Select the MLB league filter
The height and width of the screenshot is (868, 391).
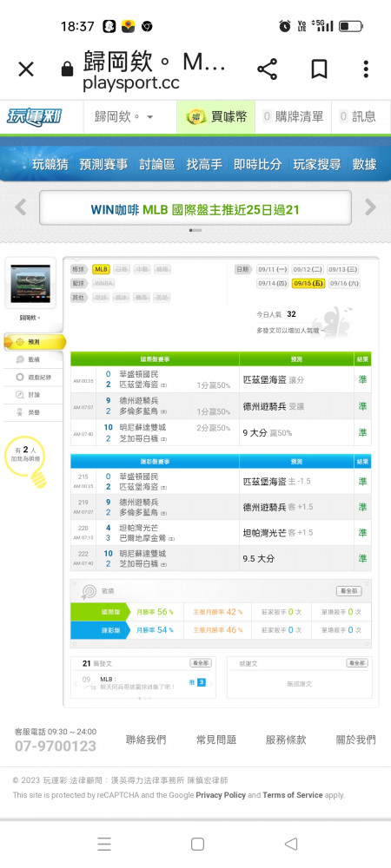[x=101, y=269]
